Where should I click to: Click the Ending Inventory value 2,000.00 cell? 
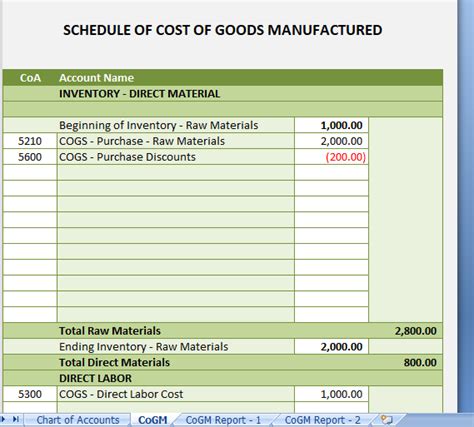(331, 347)
